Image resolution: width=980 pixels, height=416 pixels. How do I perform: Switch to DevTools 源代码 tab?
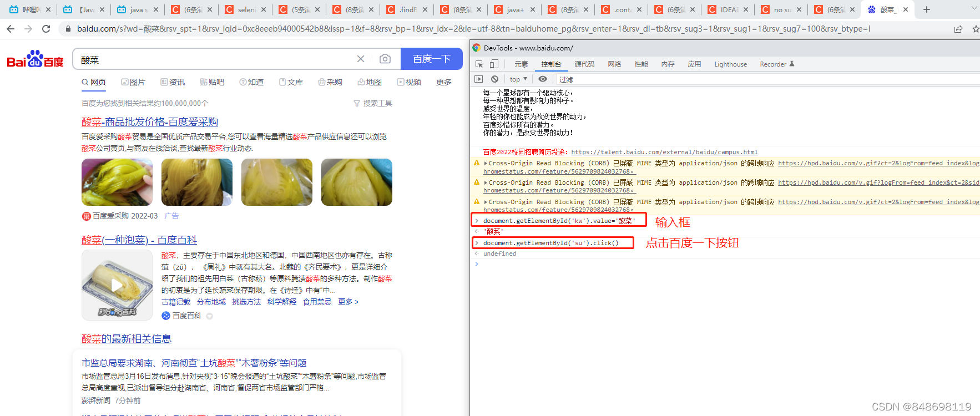point(584,64)
